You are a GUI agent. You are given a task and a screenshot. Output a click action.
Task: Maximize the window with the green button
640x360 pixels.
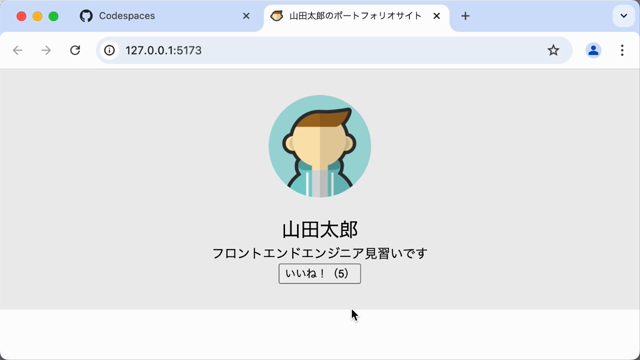[x=53, y=16]
